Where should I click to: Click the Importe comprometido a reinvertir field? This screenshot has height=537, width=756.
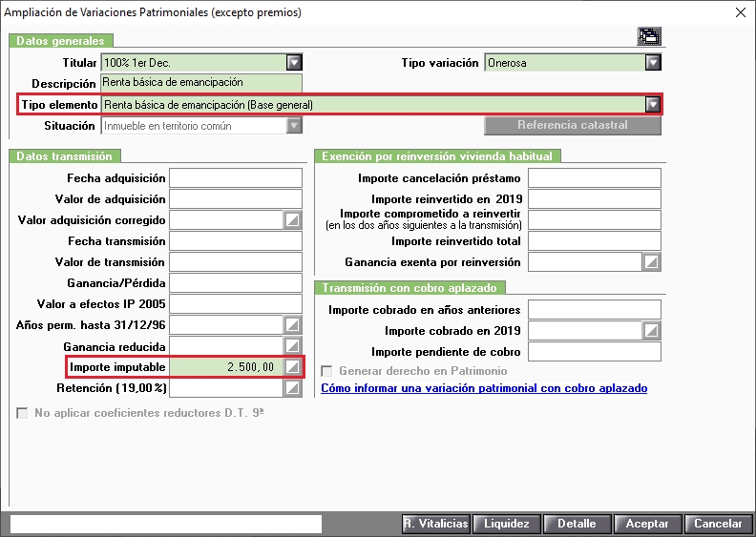coord(595,220)
